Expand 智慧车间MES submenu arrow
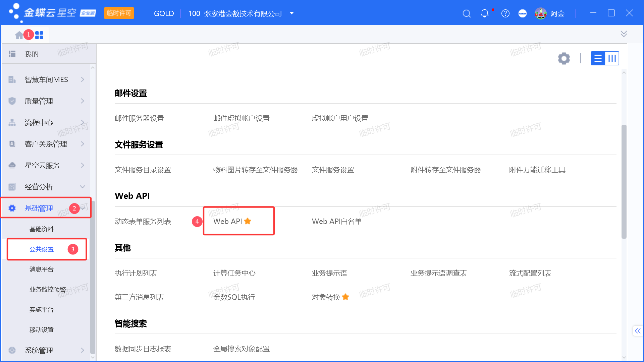Screen dimensions: 644x362 tap(83, 79)
